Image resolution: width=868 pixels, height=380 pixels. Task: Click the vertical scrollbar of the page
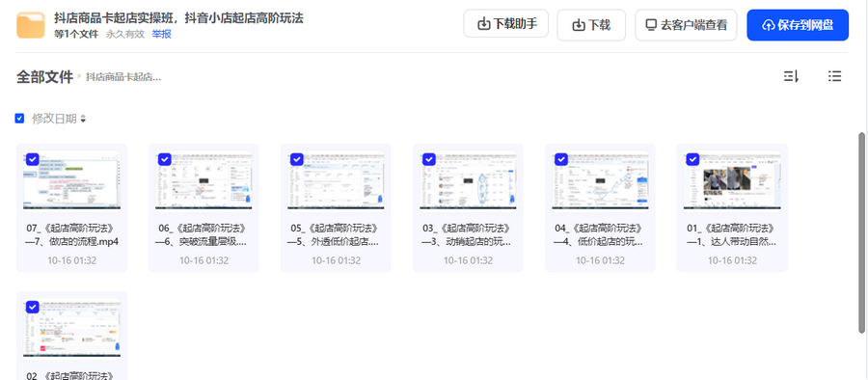(x=861, y=232)
